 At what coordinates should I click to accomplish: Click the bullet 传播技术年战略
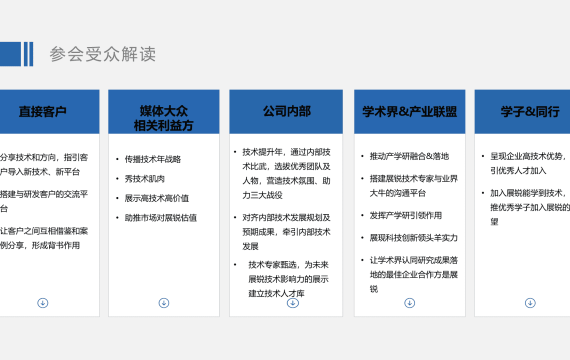(x=153, y=159)
